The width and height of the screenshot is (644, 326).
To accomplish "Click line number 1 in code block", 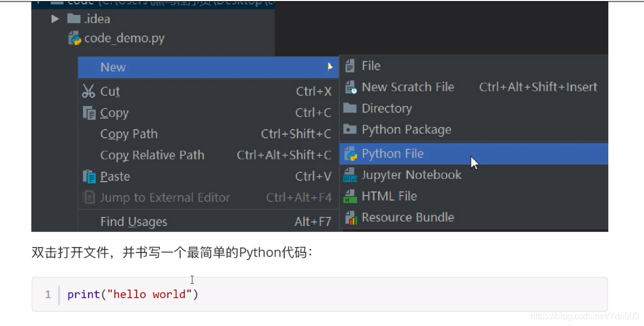I will coord(48,294).
